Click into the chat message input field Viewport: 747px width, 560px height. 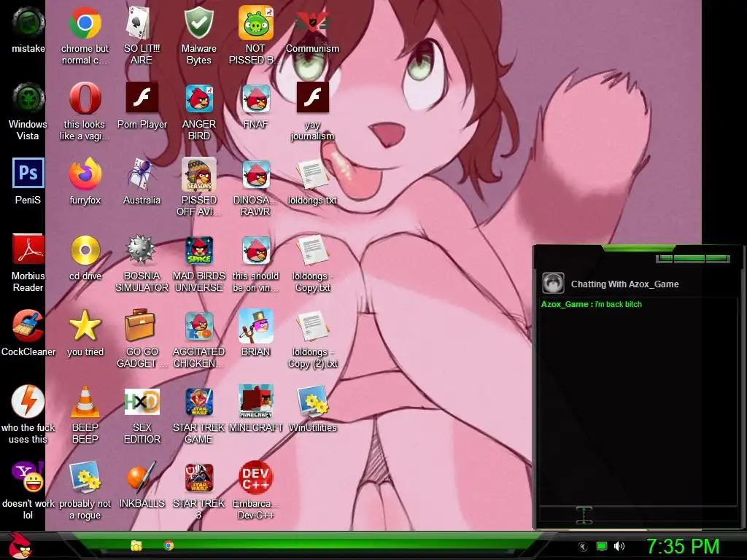tap(637, 516)
